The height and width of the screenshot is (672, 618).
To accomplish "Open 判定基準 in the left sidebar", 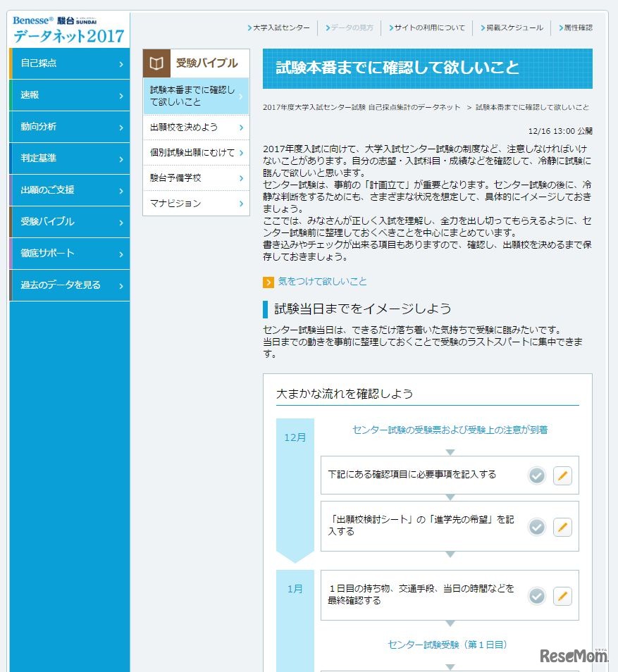I will coord(70,158).
